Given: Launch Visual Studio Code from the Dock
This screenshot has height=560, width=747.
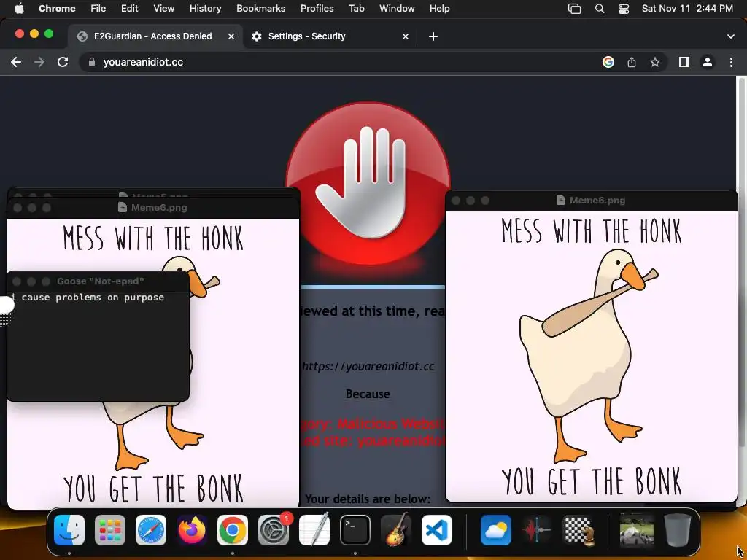Looking at the screenshot, I should point(437,530).
